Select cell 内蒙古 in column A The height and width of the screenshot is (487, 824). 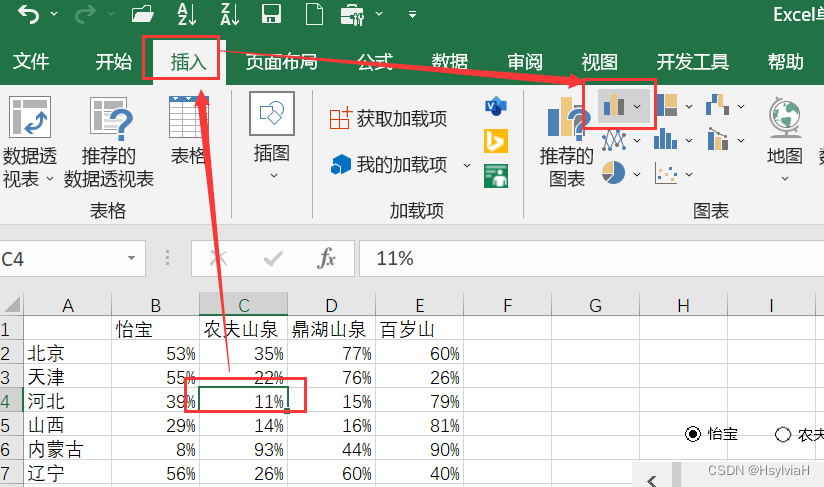pyautogui.click(x=67, y=449)
